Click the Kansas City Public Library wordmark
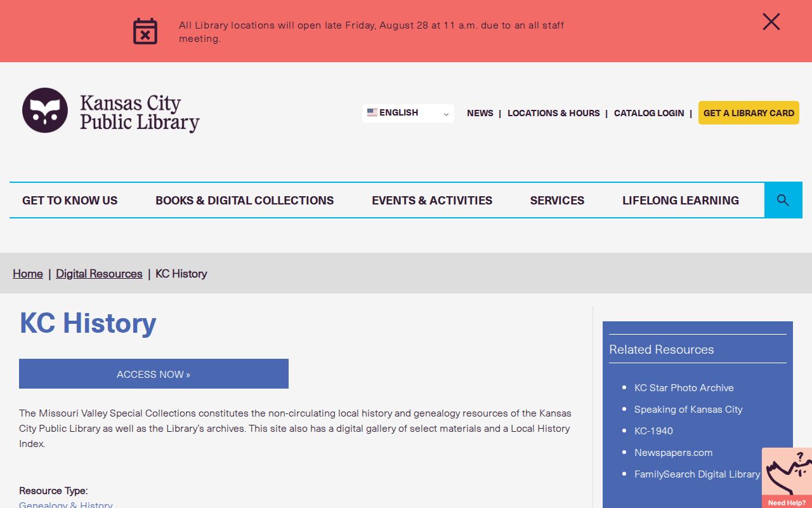This screenshot has height=508, width=812. click(x=140, y=112)
